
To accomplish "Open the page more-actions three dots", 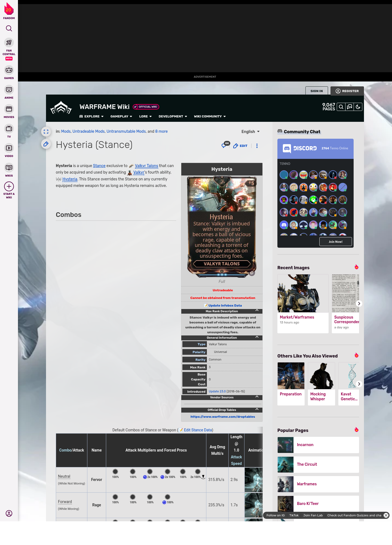I will click(x=257, y=146).
